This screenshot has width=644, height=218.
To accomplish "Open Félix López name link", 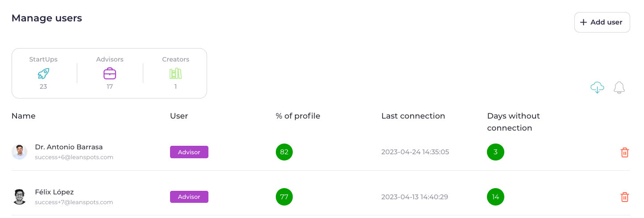I will [54, 192].
